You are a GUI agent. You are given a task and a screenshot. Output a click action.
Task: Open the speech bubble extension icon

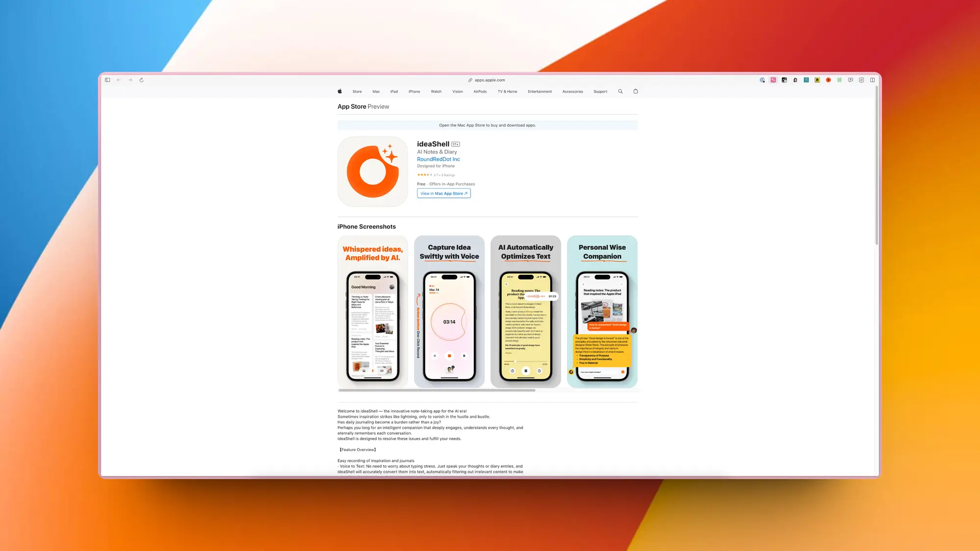point(851,80)
